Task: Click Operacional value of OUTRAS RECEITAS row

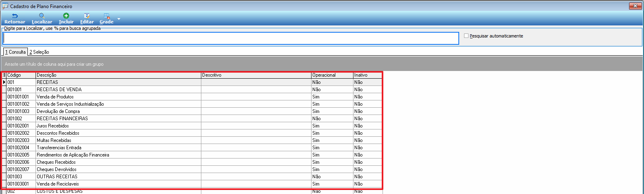Action: [x=332, y=177]
